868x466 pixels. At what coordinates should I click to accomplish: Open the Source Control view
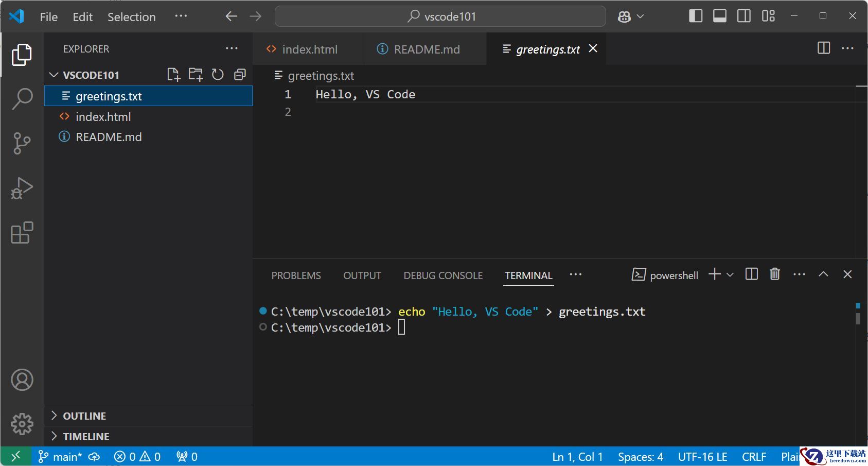[22, 143]
